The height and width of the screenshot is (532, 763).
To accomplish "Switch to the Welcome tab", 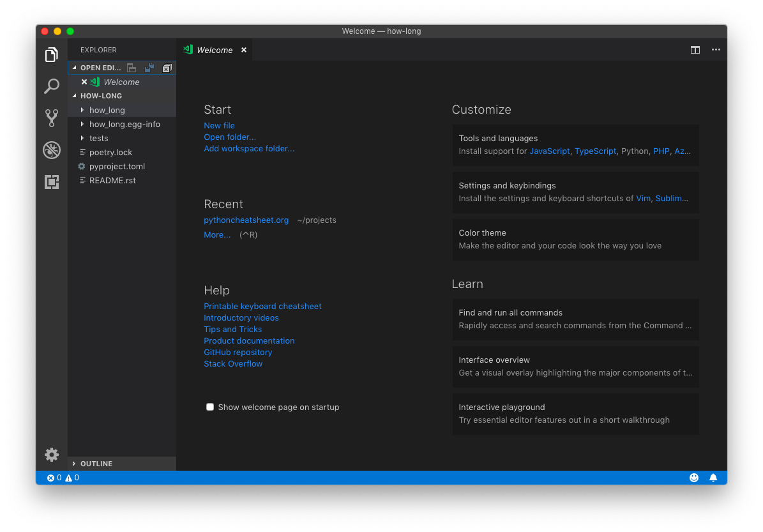I will coord(215,49).
